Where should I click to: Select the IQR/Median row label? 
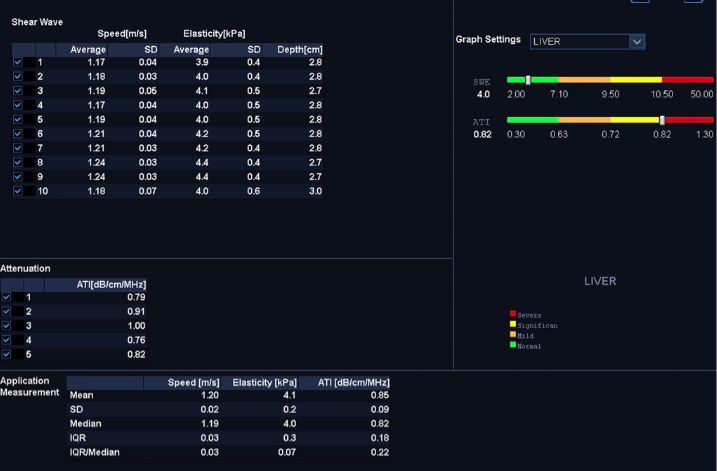95,452
